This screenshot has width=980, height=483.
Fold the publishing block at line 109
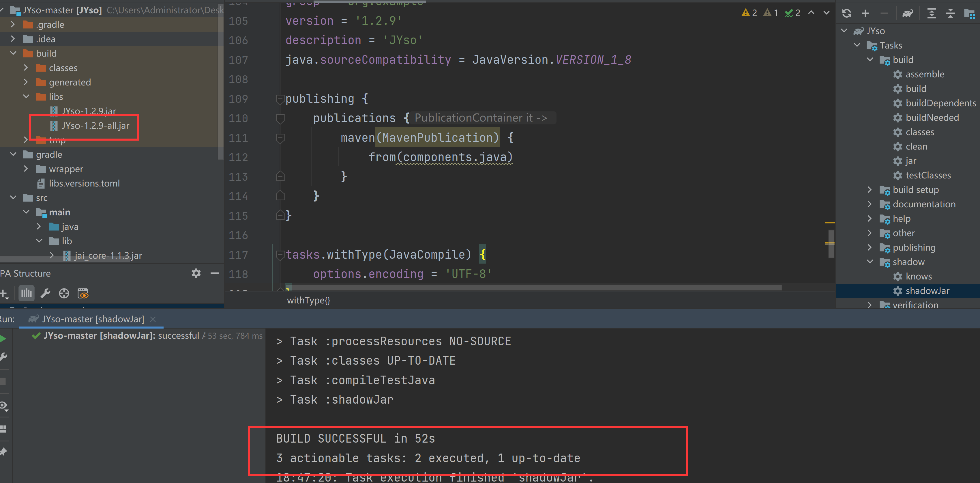280,99
